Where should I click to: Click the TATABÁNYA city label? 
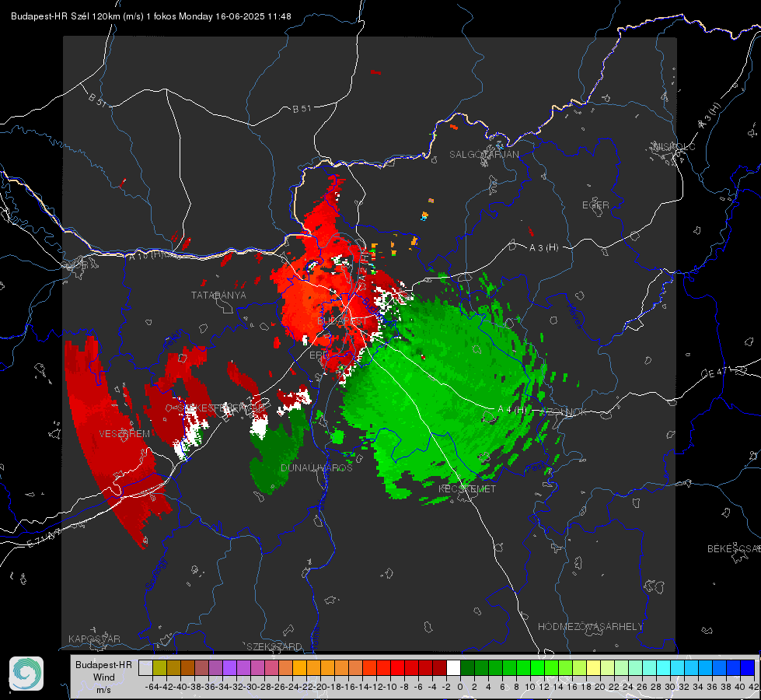click(218, 295)
